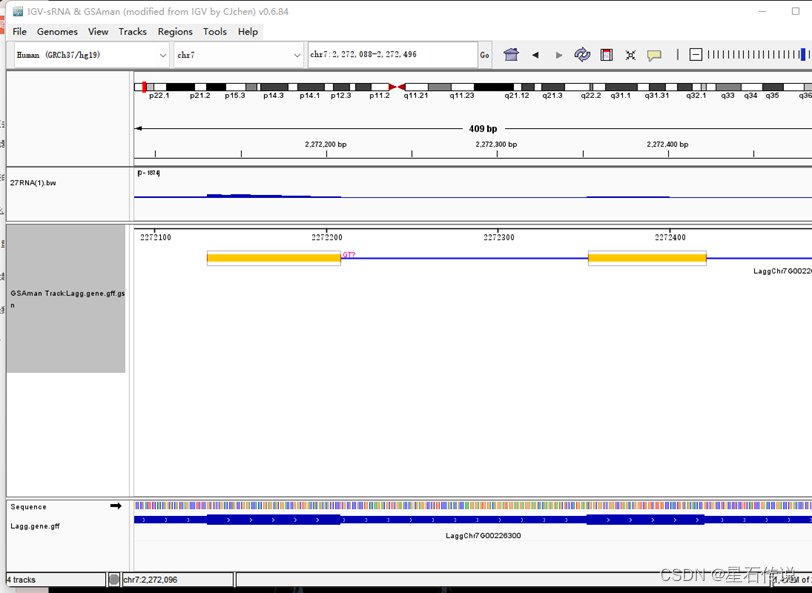Click the p22.1 cytoband label
The width and height of the screenshot is (812, 593).
159,96
